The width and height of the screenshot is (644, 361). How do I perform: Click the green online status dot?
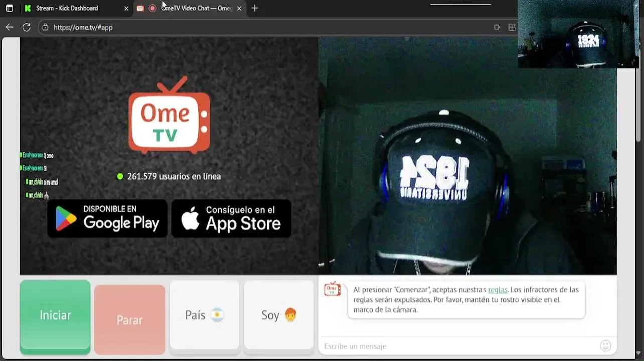click(120, 176)
